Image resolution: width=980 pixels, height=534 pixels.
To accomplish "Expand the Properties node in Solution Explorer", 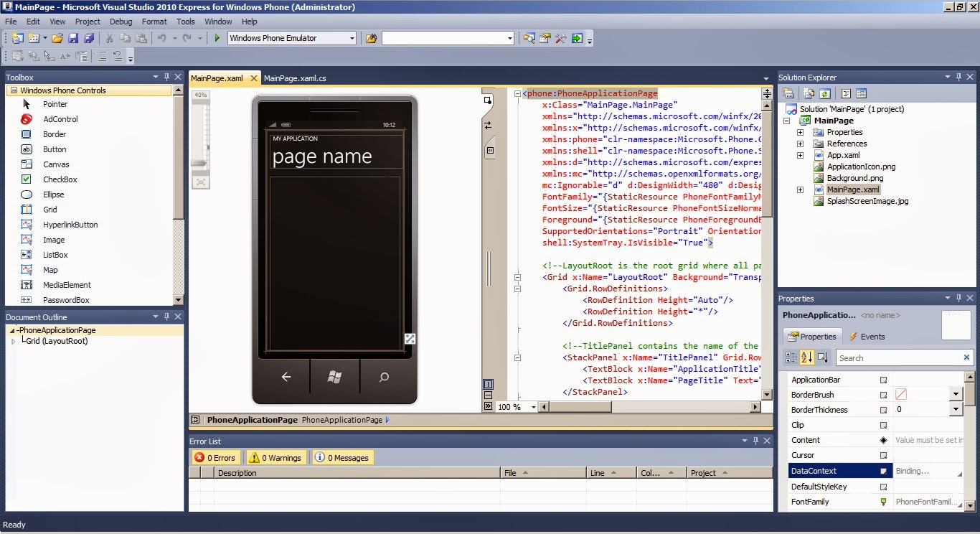I will pyautogui.click(x=801, y=132).
